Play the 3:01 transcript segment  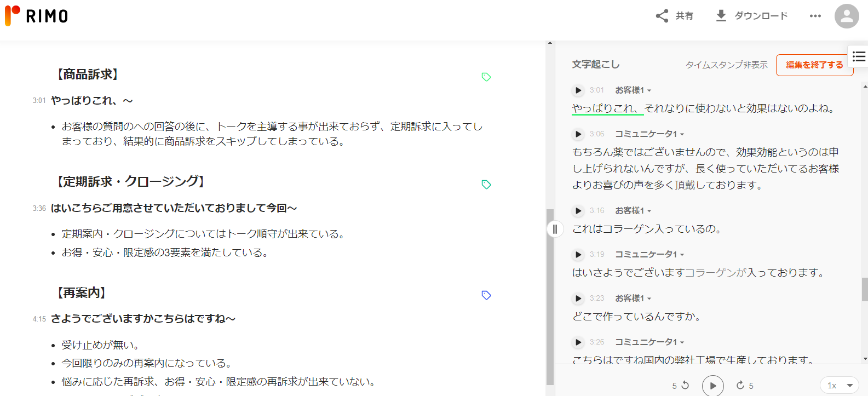[578, 90]
